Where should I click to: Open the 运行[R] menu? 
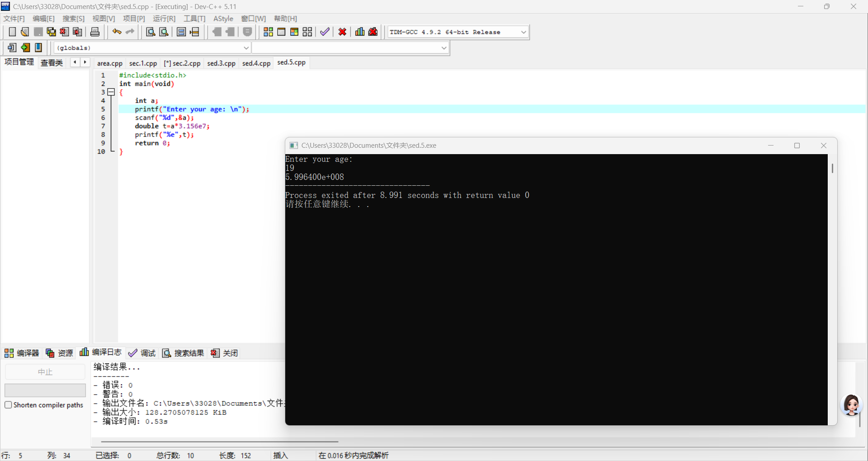(164, 19)
